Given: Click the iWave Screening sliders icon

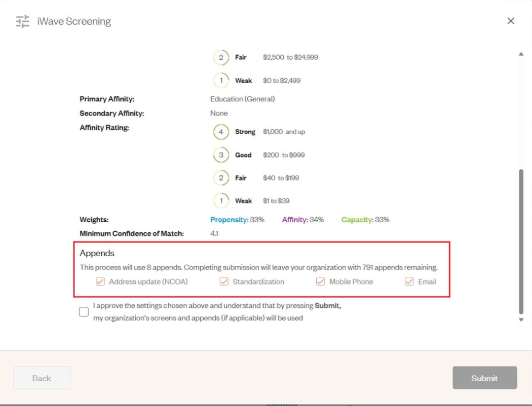Looking at the screenshot, I should tap(23, 21).
